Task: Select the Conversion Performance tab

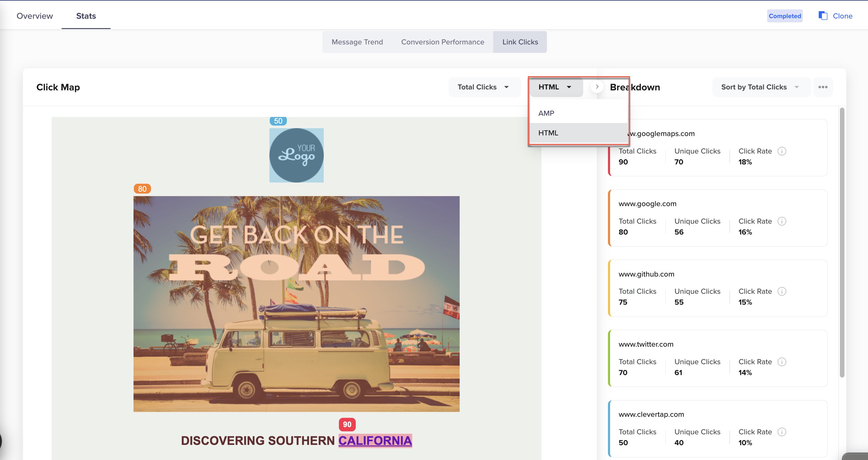Action: coord(442,42)
